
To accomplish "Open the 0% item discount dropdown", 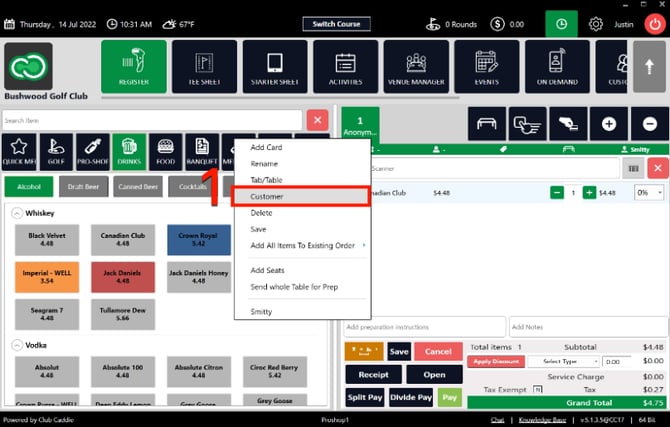I will 649,193.
